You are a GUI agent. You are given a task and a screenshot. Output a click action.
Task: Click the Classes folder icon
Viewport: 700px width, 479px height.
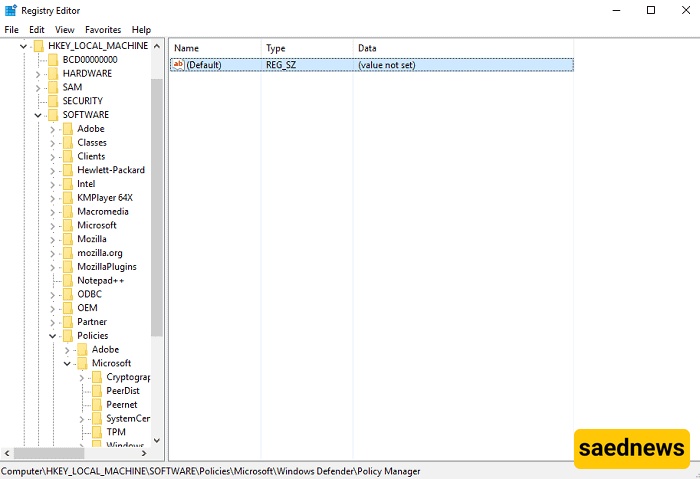coord(68,143)
